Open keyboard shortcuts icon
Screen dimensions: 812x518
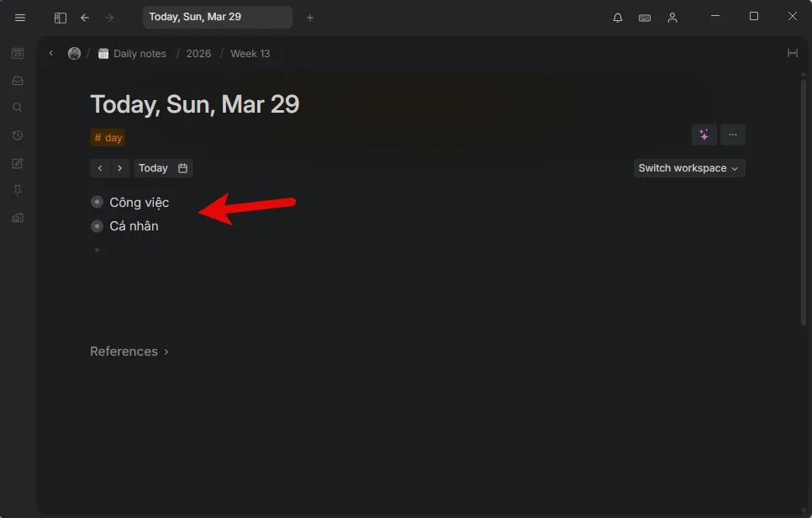[x=645, y=18]
